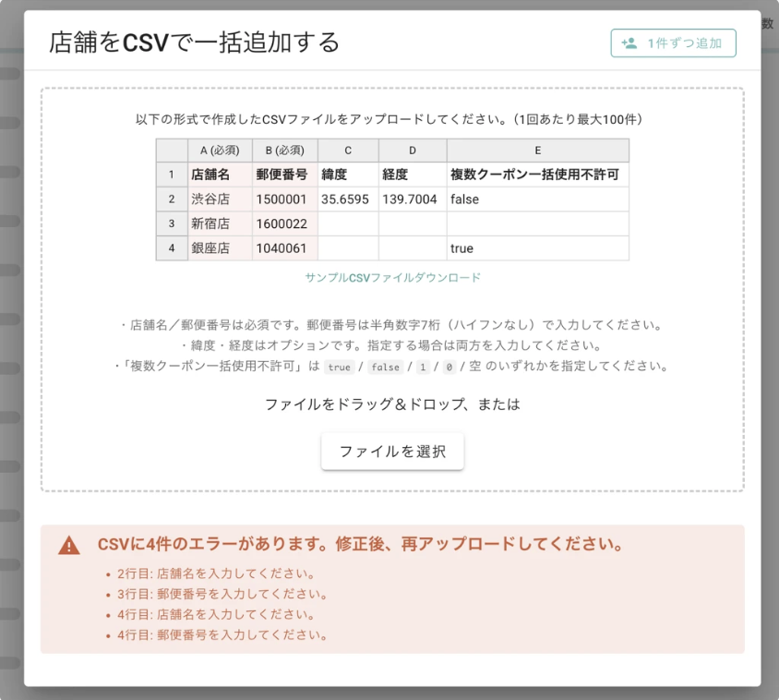Click the dialog title '店舗をCSVで一括追加する'
Image resolution: width=779 pixels, height=700 pixels.
click(194, 42)
